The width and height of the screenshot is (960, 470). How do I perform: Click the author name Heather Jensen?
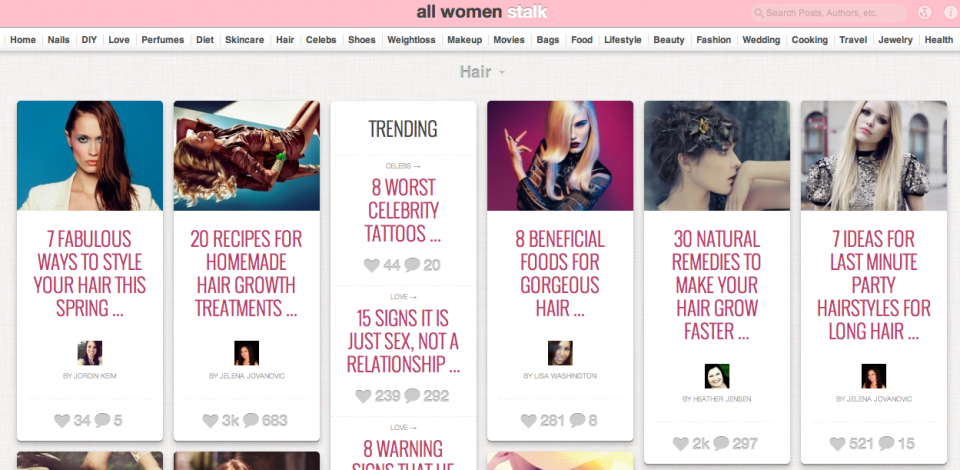[716, 399]
